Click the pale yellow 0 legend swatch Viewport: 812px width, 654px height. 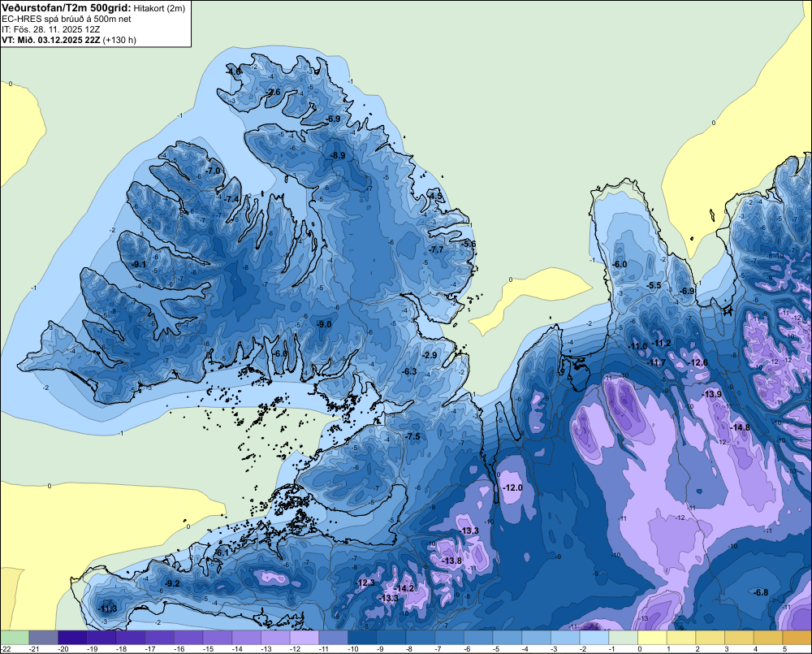pos(653,637)
